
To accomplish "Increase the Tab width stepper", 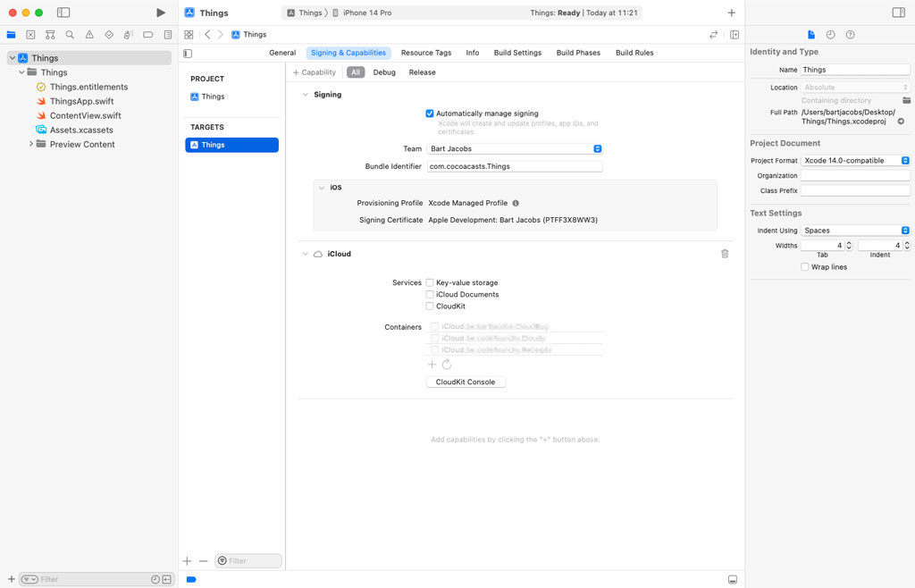I will pos(849,243).
